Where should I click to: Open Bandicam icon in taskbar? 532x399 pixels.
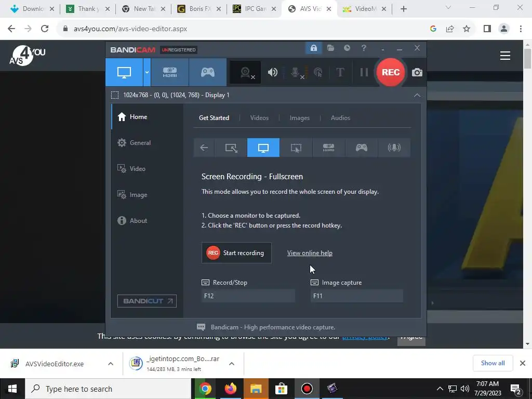coord(307,389)
